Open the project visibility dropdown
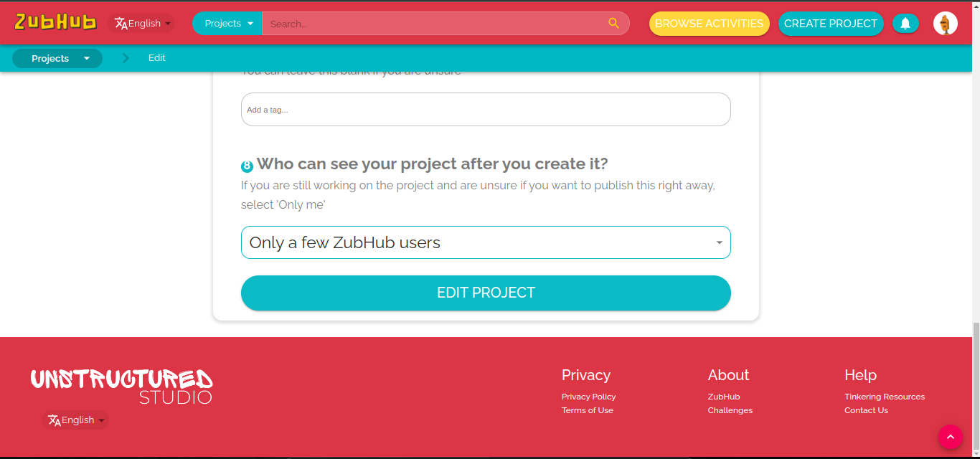The image size is (980, 459). click(486, 242)
